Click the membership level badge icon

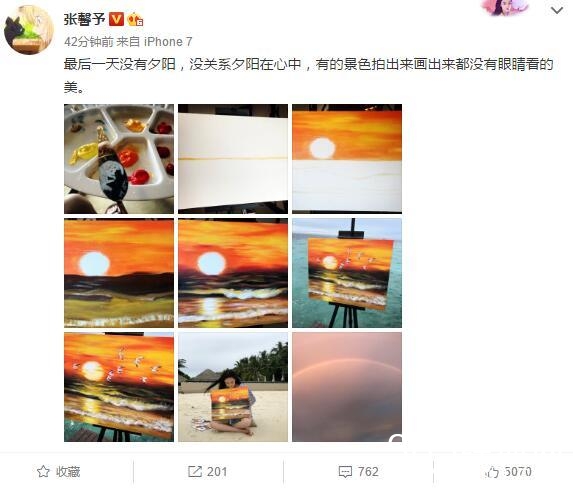[135, 19]
